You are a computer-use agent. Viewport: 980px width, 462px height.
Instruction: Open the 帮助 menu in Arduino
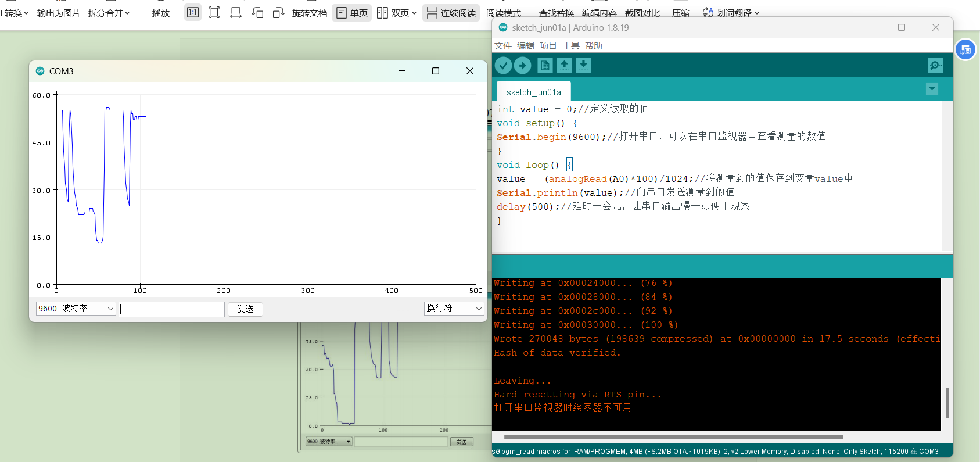pos(594,46)
